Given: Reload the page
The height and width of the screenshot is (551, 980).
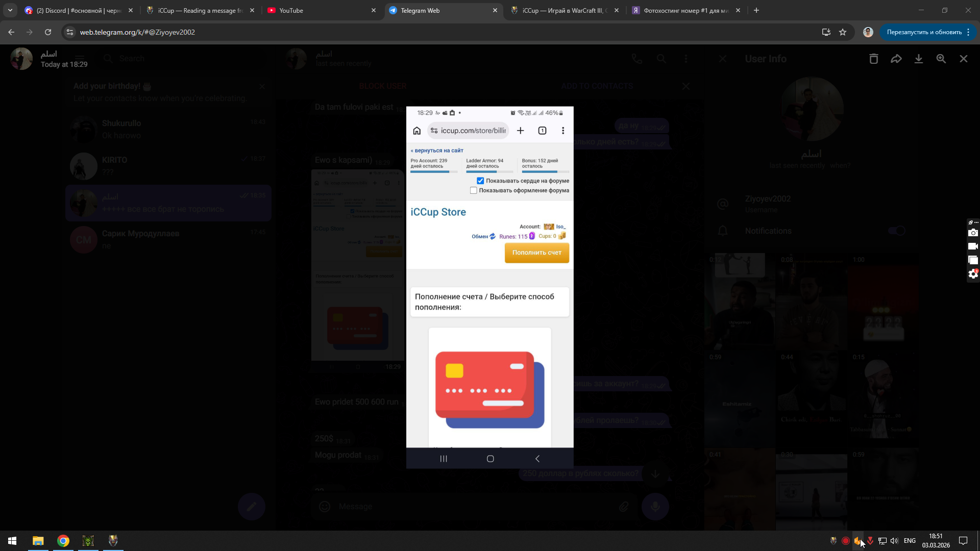Looking at the screenshot, I should (x=48, y=32).
